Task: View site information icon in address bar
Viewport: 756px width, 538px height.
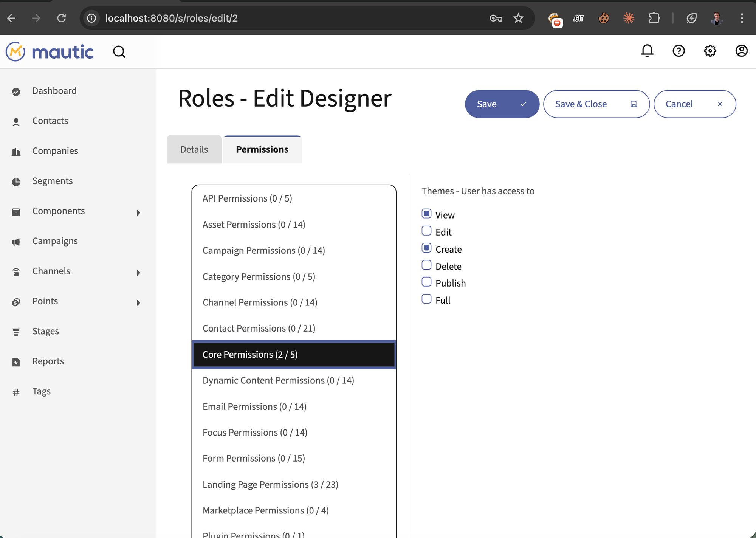Action: pos(91,18)
